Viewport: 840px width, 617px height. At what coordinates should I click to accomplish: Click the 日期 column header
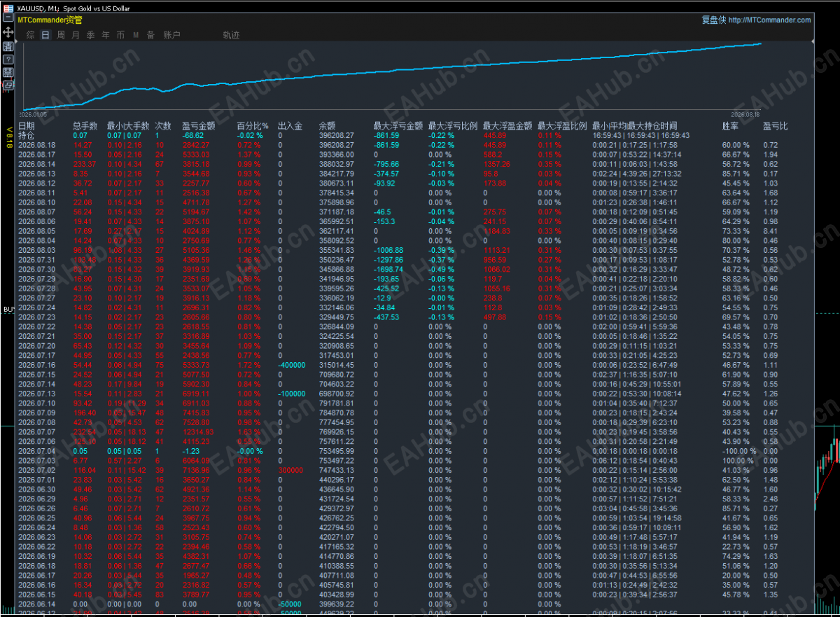coord(26,126)
